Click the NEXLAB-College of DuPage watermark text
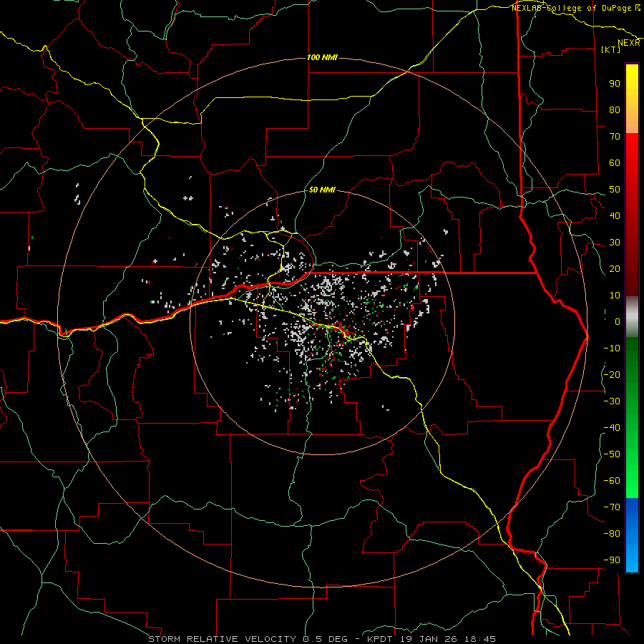This screenshot has width=644, height=644. click(571, 8)
